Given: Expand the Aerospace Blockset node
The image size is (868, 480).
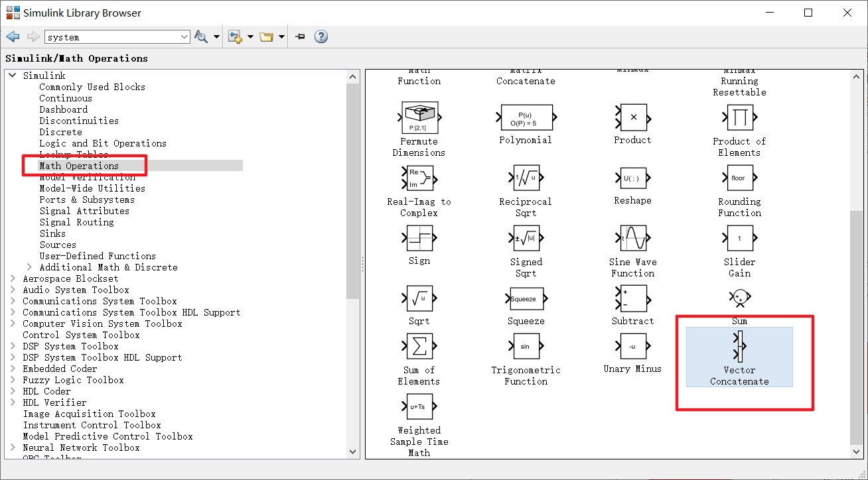Looking at the screenshot, I should pyautogui.click(x=13, y=278).
